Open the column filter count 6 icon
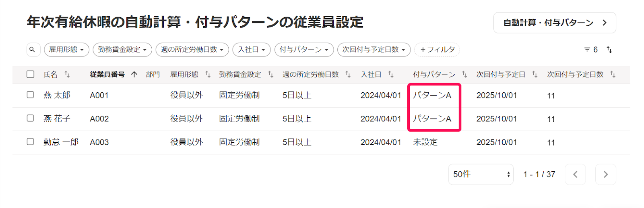Viewport: 644px width, 208px height. coord(590,50)
